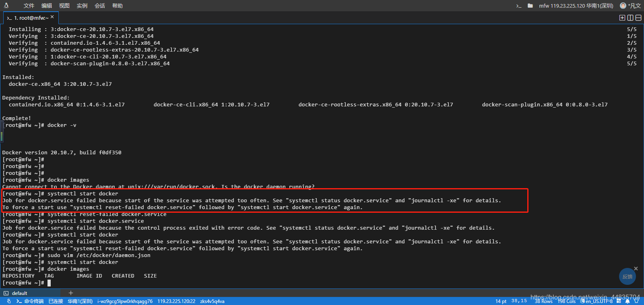The width and height of the screenshot is (644, 305).
Task: Open the 视图 menu
Action: [x=64, y=6]
